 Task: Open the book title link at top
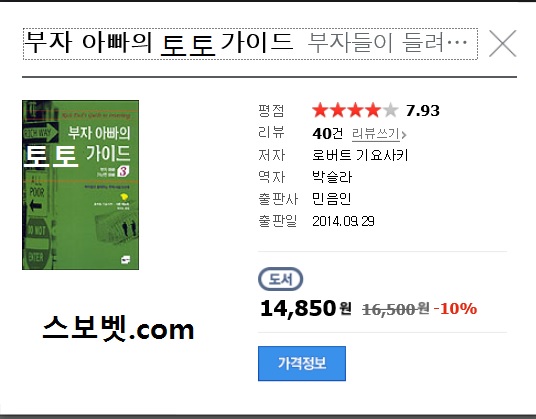tap(159, 43)
